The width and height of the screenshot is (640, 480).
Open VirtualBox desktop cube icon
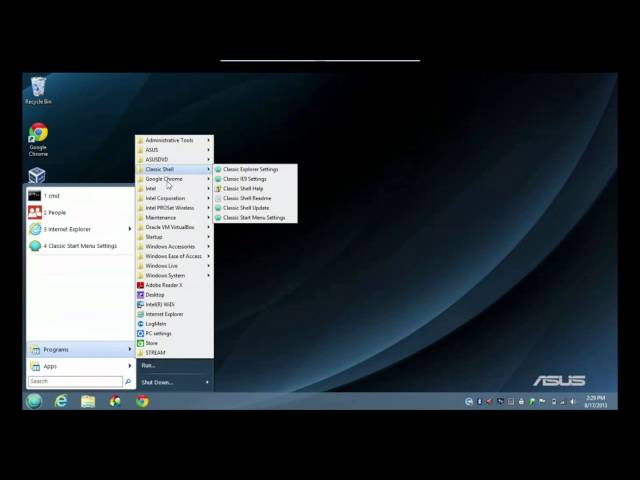37,176
